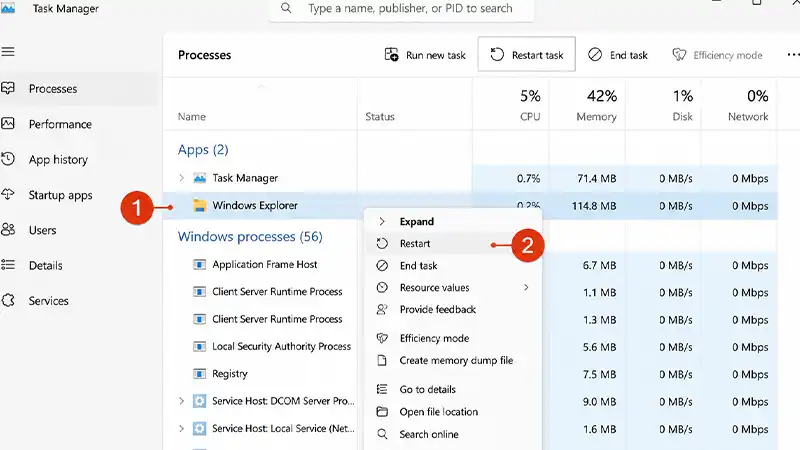Select Create memory dump file

(x=453, y=360)
